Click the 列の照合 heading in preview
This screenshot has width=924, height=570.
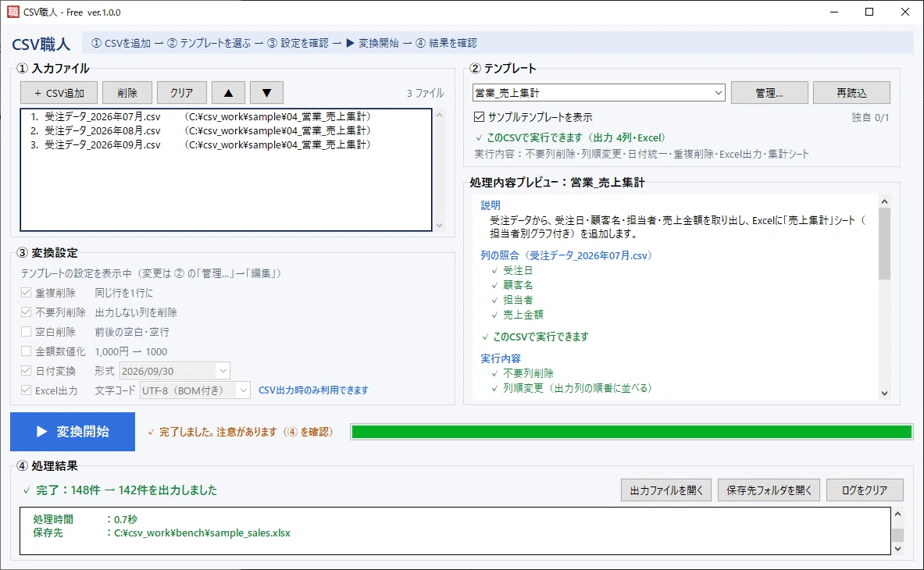(x=566, y=255)
